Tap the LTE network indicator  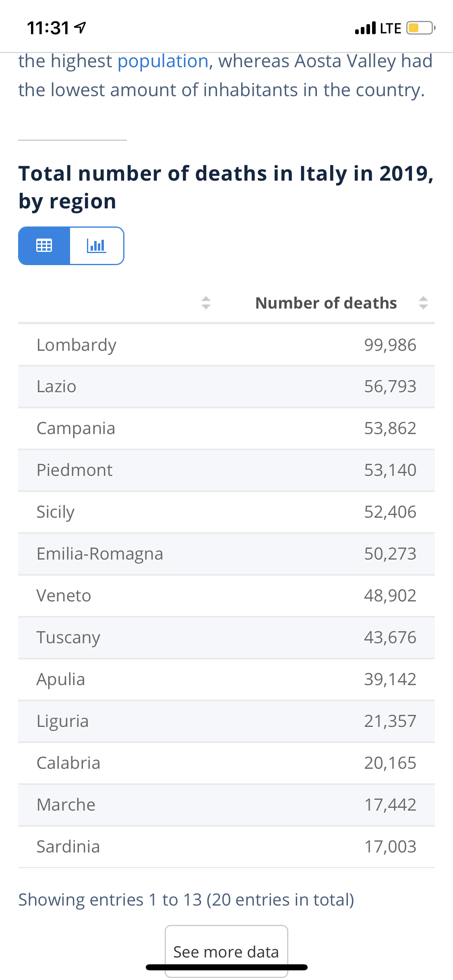click(390, 28)
